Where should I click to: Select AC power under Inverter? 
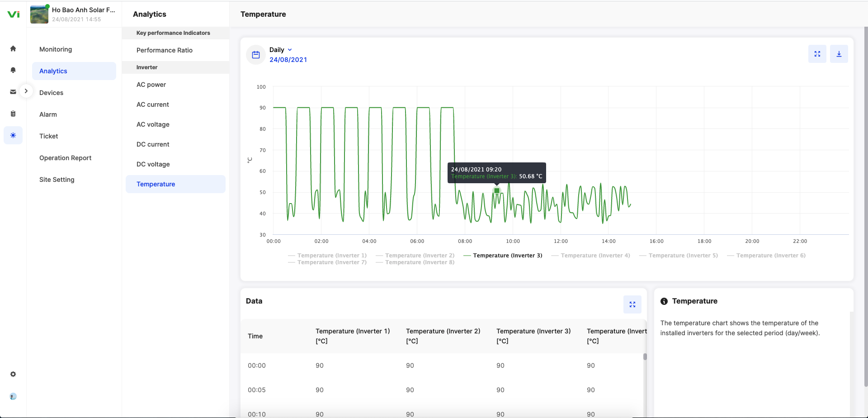point(151,85)
